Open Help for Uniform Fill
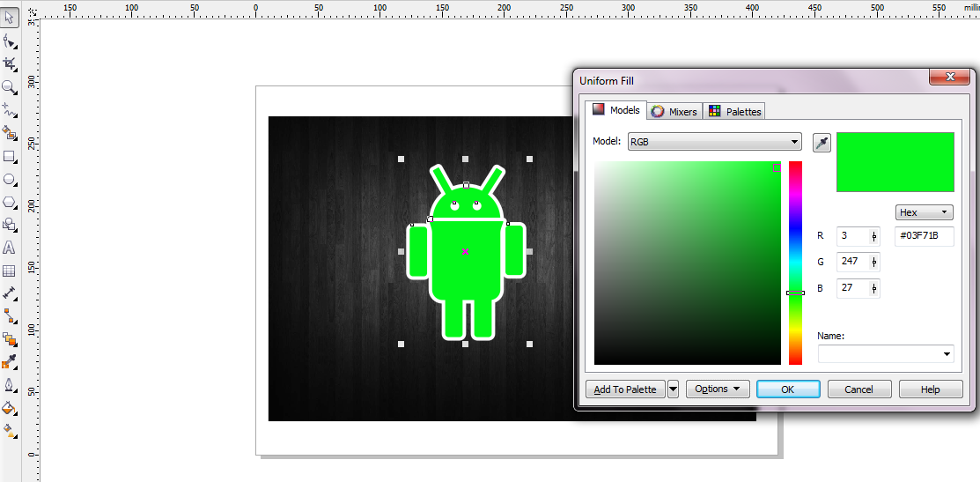980x482 pixels. 930,389
